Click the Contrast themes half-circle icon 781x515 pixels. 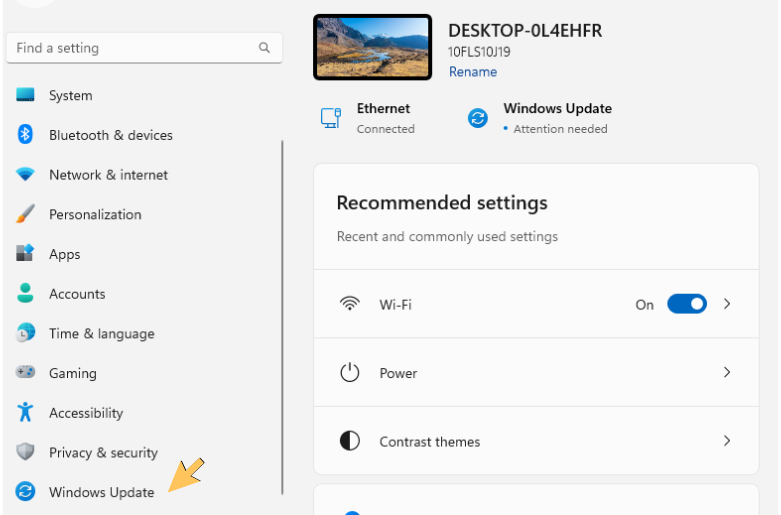pos(350,441)
